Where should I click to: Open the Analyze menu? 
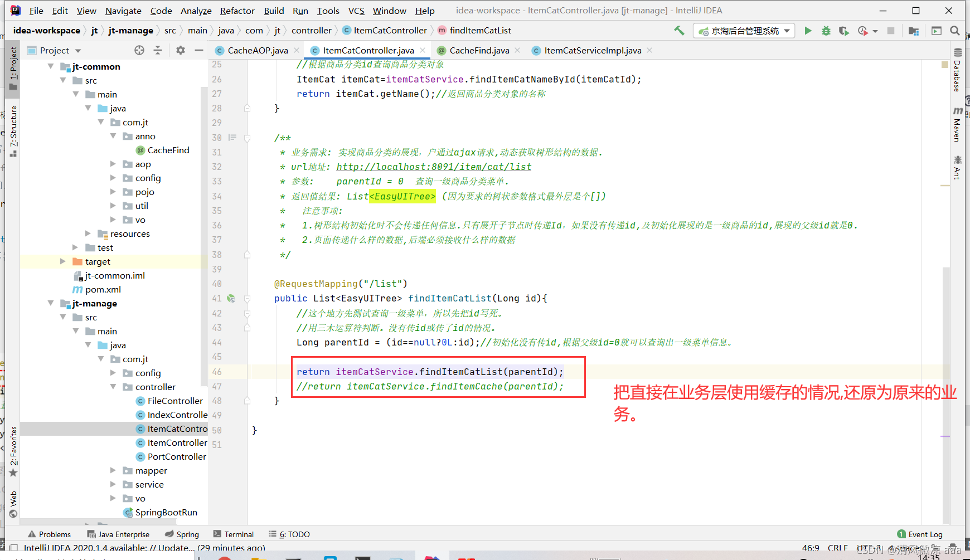(196, 11)
